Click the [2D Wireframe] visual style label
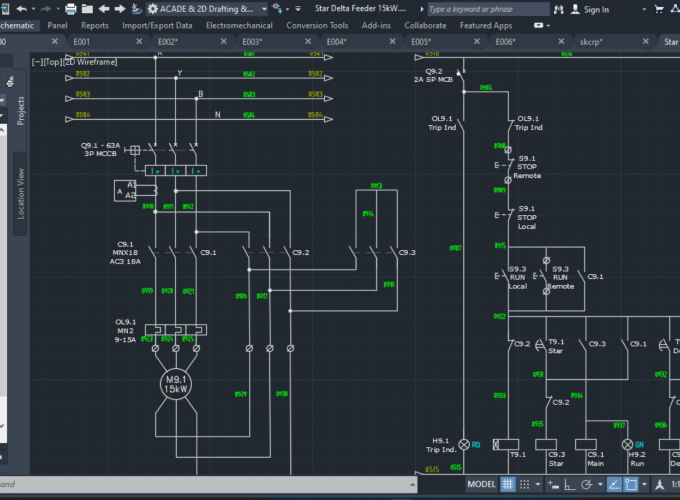680x500 pixels. click(x=91, y=62)
